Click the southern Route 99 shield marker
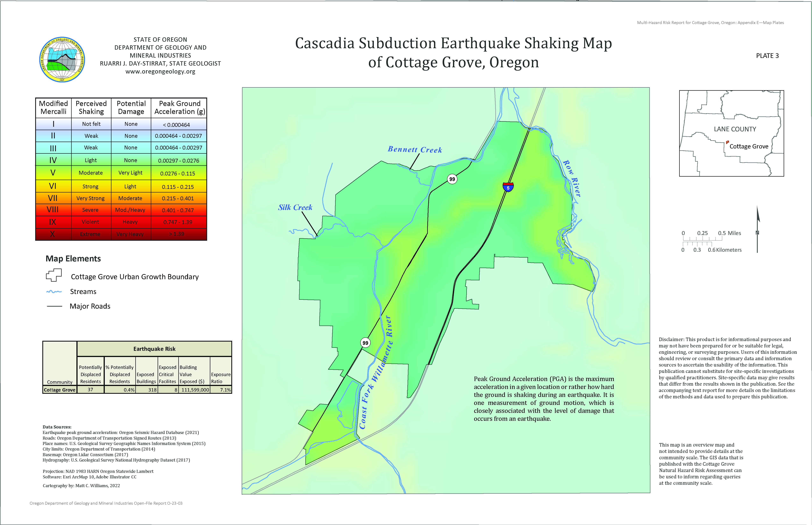Image resolution: width=812 pixels, height=525 pixels. [x=365, y=343]
